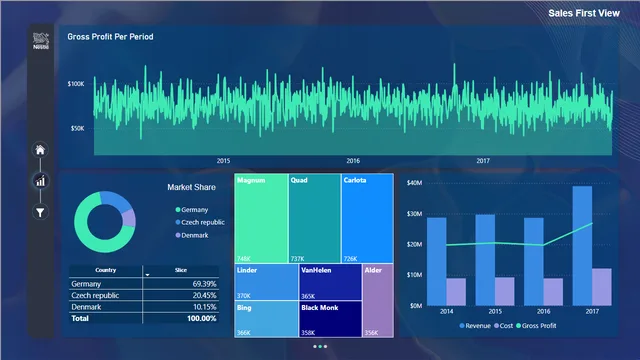Click the 2017 label on profit chart
This screenshot has width=640, height=360.
click(x=483, y=161)
